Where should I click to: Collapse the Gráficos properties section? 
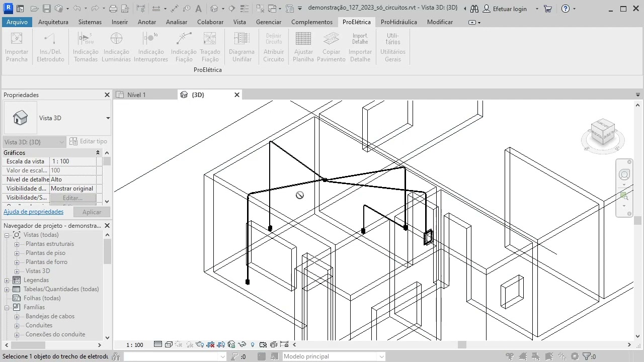pos(98,152)
